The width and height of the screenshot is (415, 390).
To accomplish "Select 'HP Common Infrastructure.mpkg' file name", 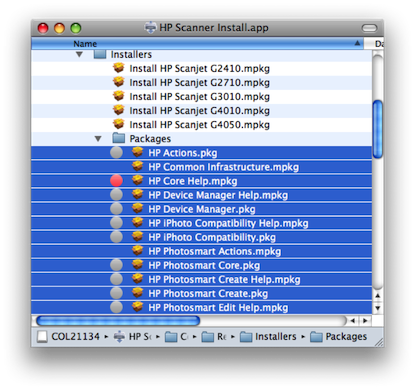I will (223, 167).
